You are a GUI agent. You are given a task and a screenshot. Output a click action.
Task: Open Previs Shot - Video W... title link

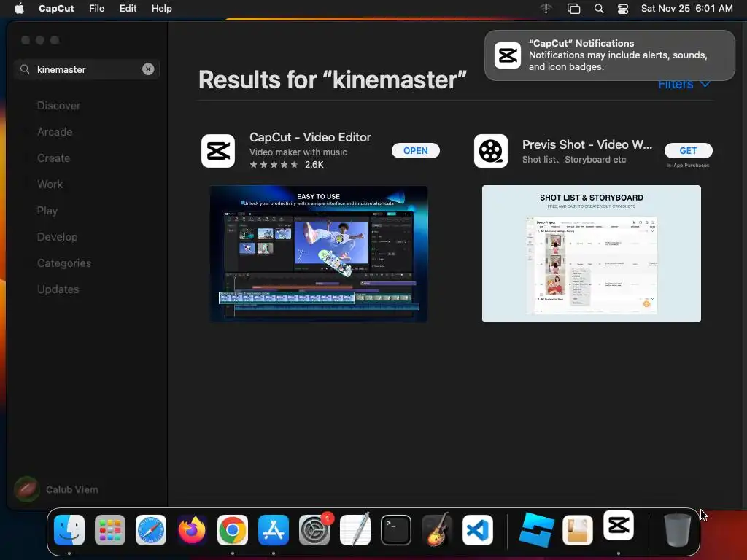click(587, 144)
